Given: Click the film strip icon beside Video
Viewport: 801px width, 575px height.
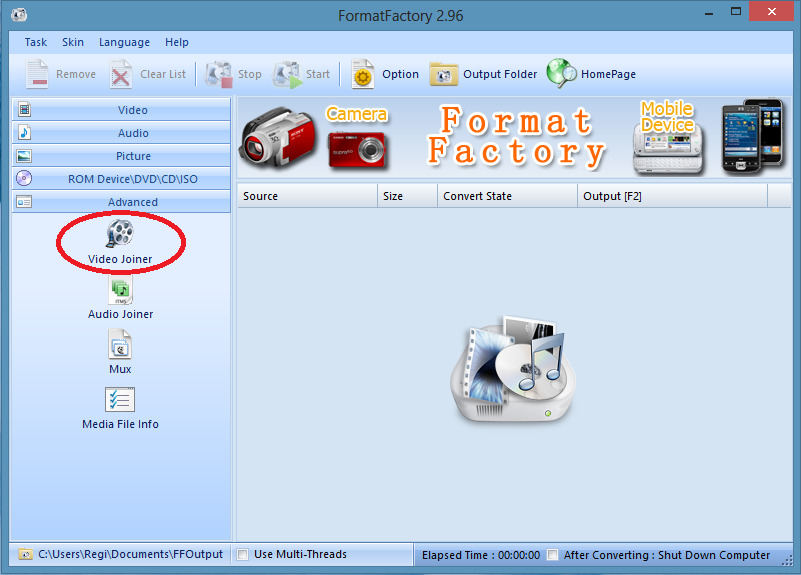Looking at the screenshot, I should [x=24, y=109].
